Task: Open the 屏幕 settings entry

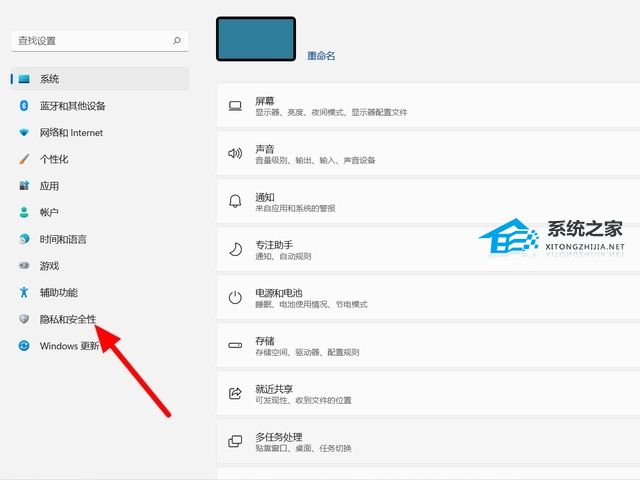Action: (x=429, y=105)
